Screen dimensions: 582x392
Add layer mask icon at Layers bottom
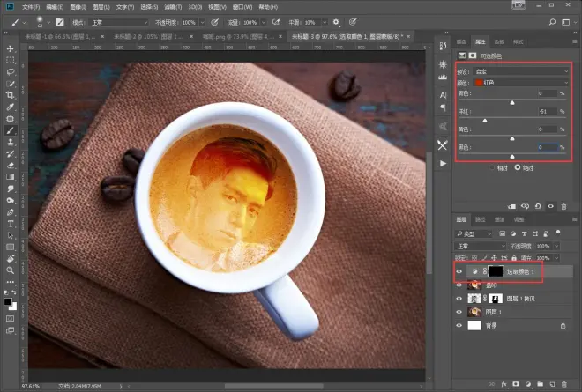point(516,384)
